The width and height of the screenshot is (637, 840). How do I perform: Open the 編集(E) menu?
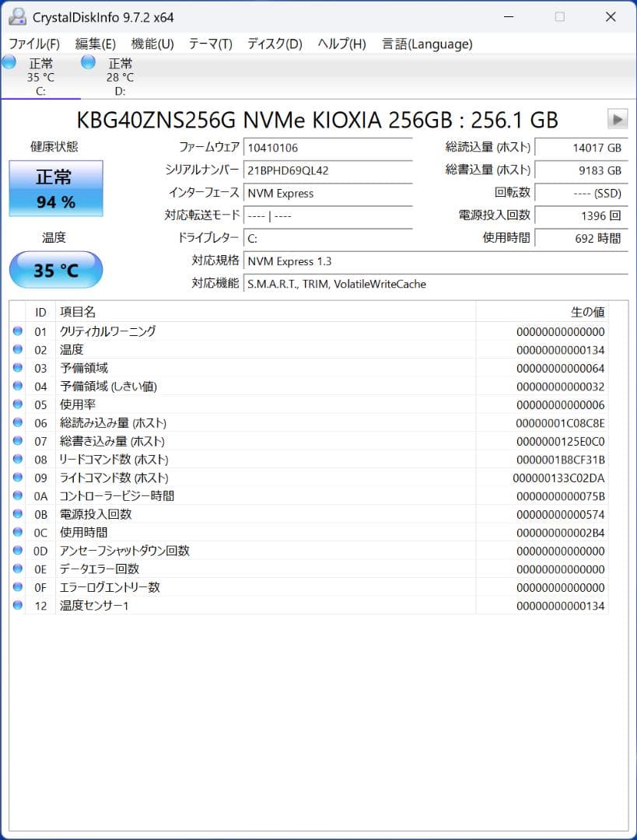click(96, 44)
